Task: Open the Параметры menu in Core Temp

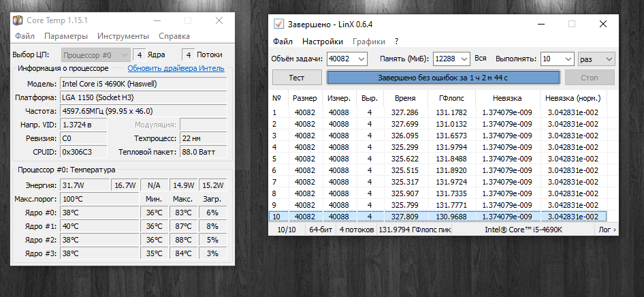Action: pyautogui.click(x=66, y=36)
